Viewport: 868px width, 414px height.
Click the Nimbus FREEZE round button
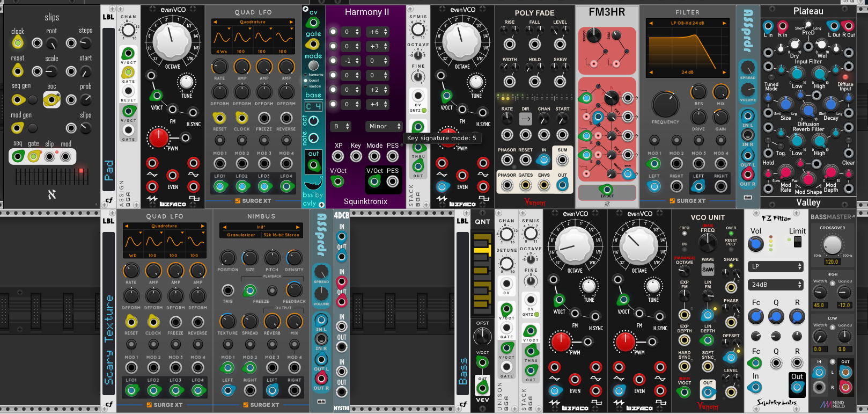tap(273, 290)
